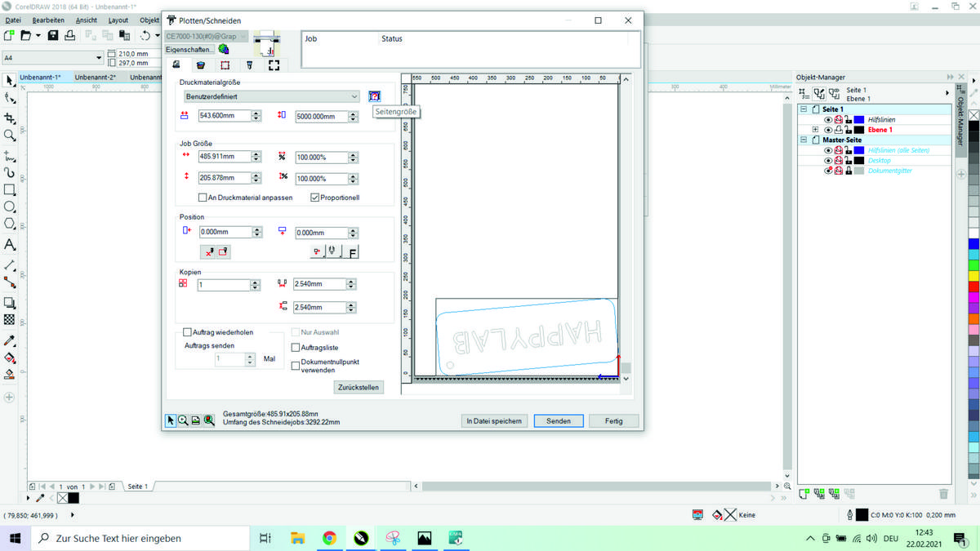The image size is (980, 551).
Task: Uncheck the Proportionell checkbox
Action: pos(314,198)
